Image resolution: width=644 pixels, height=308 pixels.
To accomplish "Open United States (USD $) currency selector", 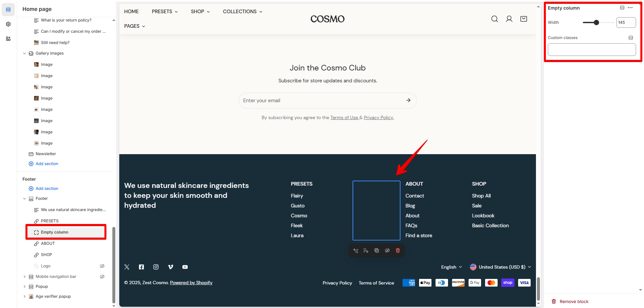I will click(501, 267).
